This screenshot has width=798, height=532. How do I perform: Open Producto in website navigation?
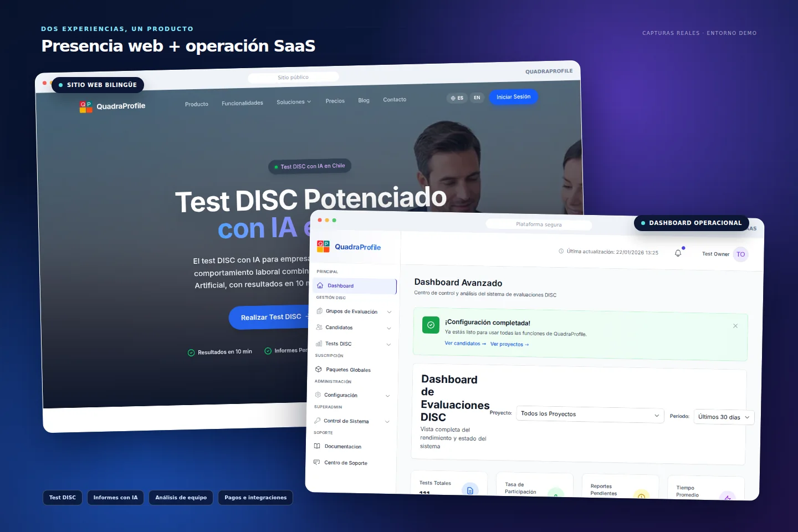click(x=197, y=104)
